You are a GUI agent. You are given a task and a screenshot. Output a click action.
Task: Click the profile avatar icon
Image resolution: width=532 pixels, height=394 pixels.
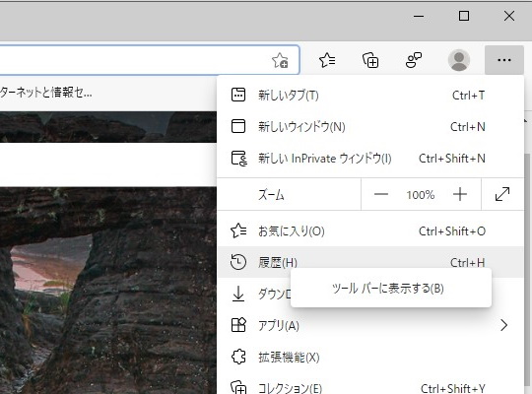click(x=459, y=60)
